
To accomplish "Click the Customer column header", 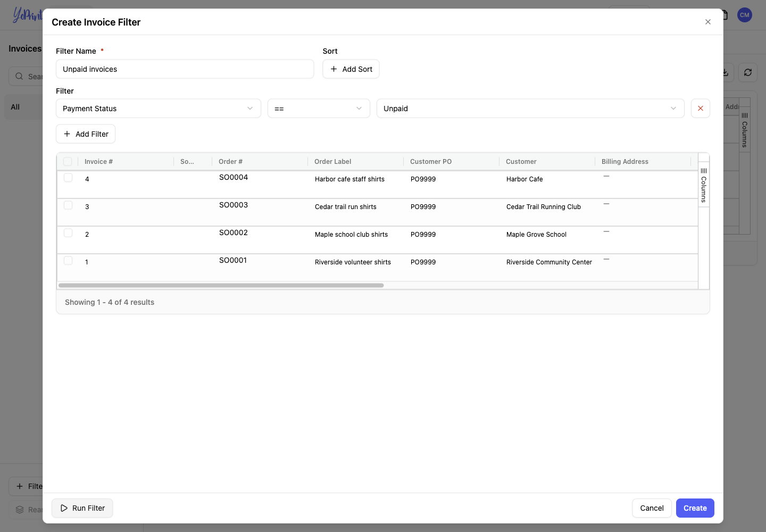I will click(521, 162).
